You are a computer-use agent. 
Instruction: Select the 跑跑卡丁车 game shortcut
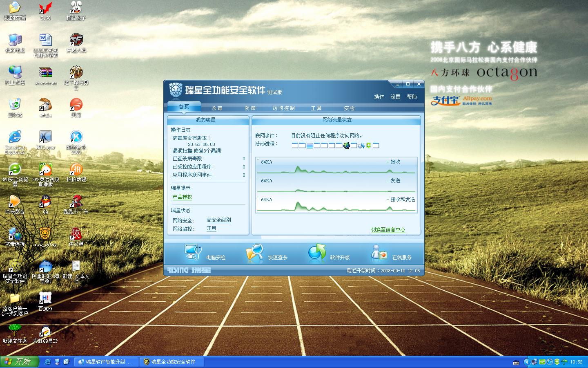tap(76, 205)
